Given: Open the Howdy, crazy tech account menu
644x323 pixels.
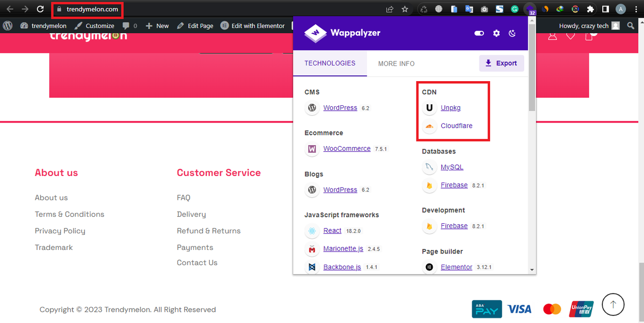Looking at the screenshot, I should [589, 26].
